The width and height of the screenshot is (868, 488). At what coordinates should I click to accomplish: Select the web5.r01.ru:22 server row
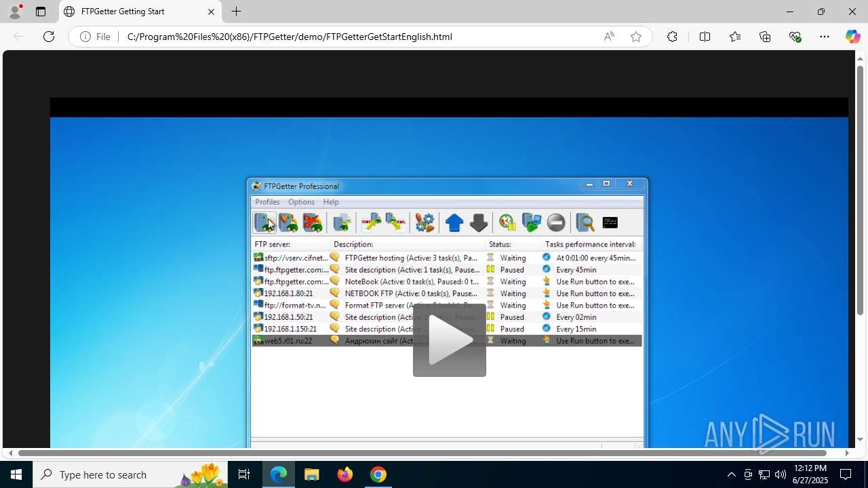pos(447,340)
